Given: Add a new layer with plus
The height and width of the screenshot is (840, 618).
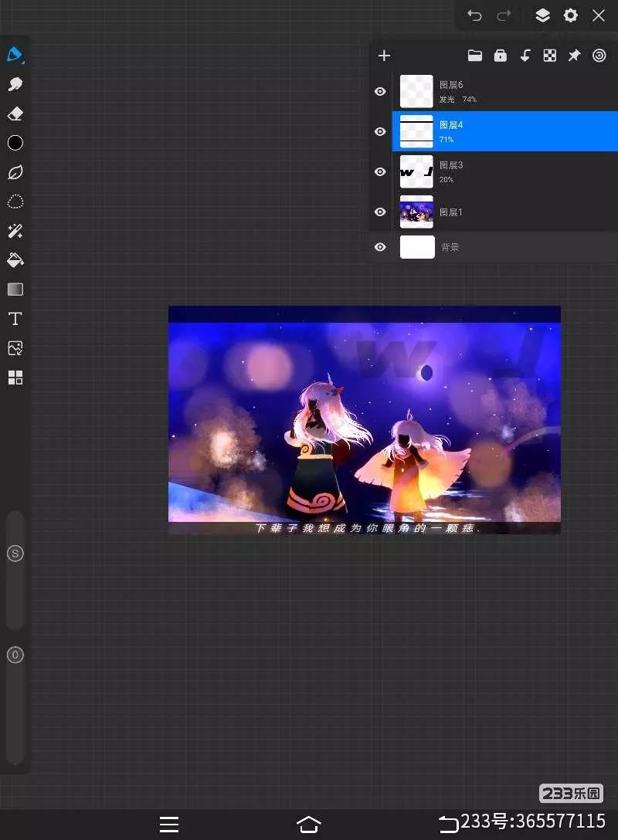Looking at the screenshot, I should click(x=384, y=56).
